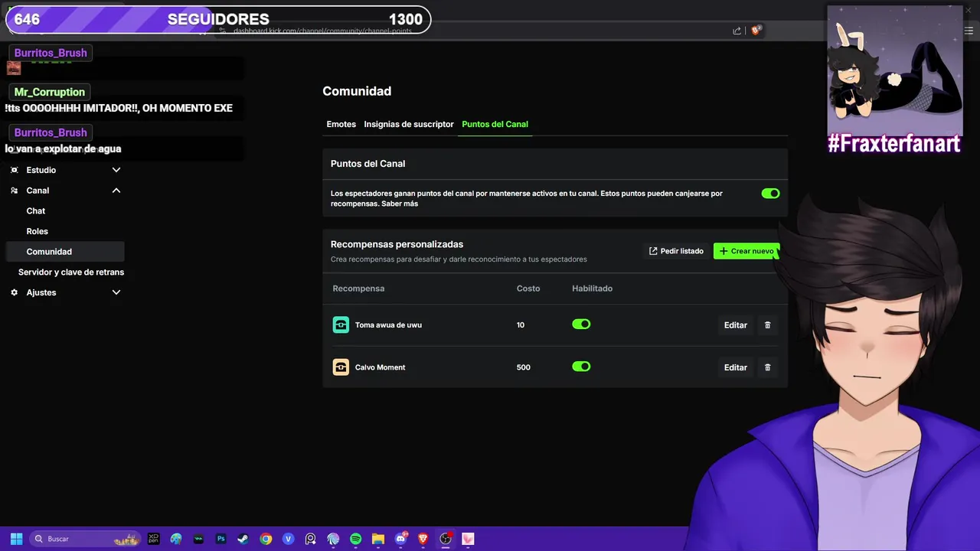Delete the Calvo Moment reward
Image resolution: width=980 pixels, height=551 pixels.
pyautogui.click(x=768, y=367)
